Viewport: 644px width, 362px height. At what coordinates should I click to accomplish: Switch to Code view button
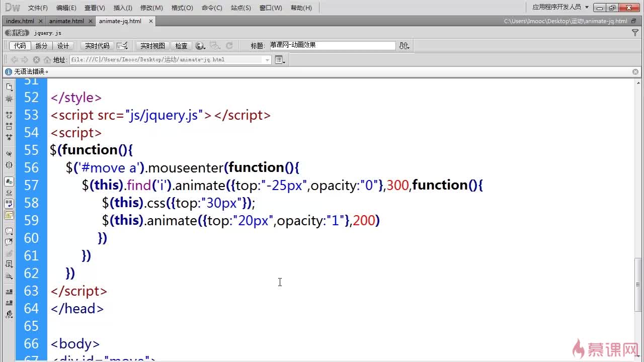point(20,46)
